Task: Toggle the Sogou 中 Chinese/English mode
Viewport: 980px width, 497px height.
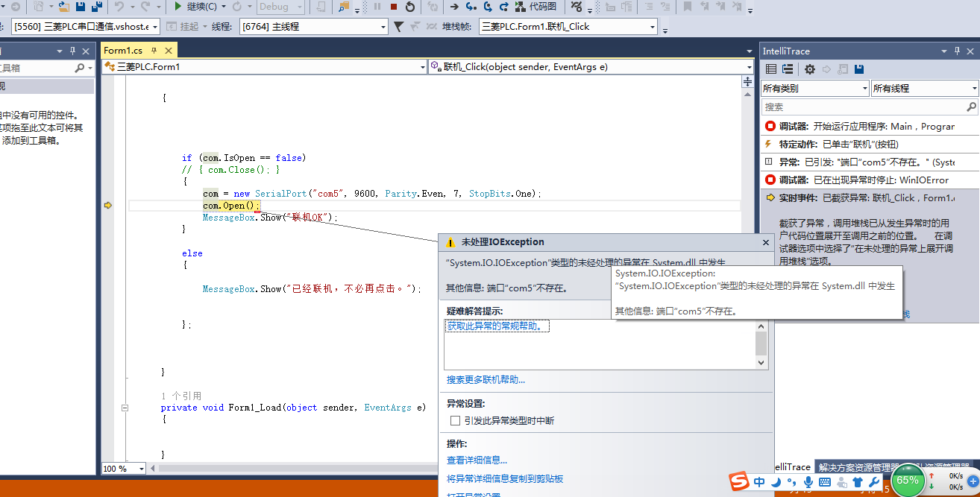Action: 759,482
